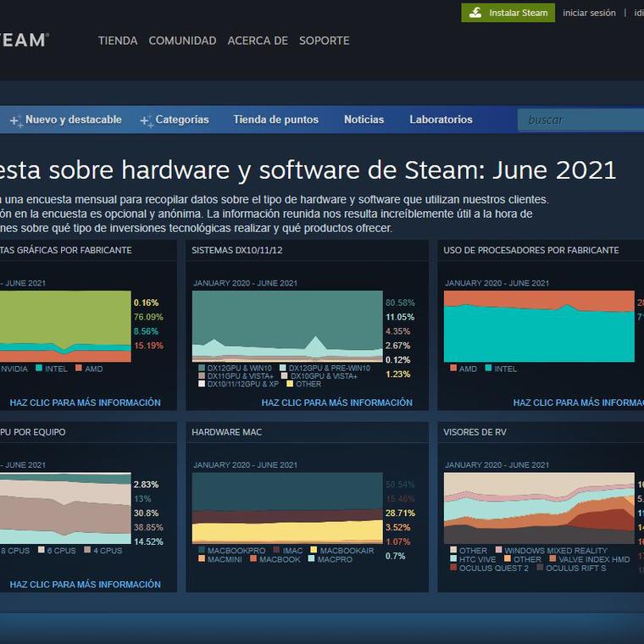Open more information link under Hardware Mac

coord(307,584)
